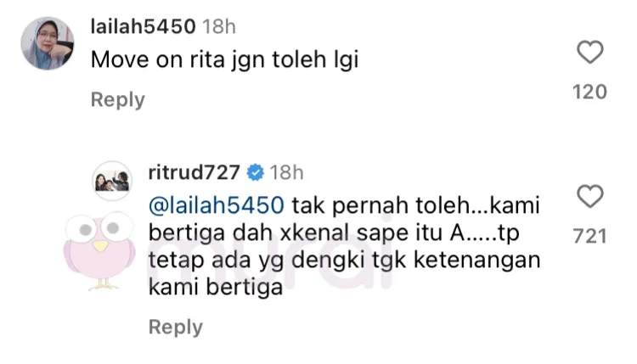This screenshot has height=364, width=637.
Task: Click the final line 'kami bertiga'
Action: click(216, 288)
